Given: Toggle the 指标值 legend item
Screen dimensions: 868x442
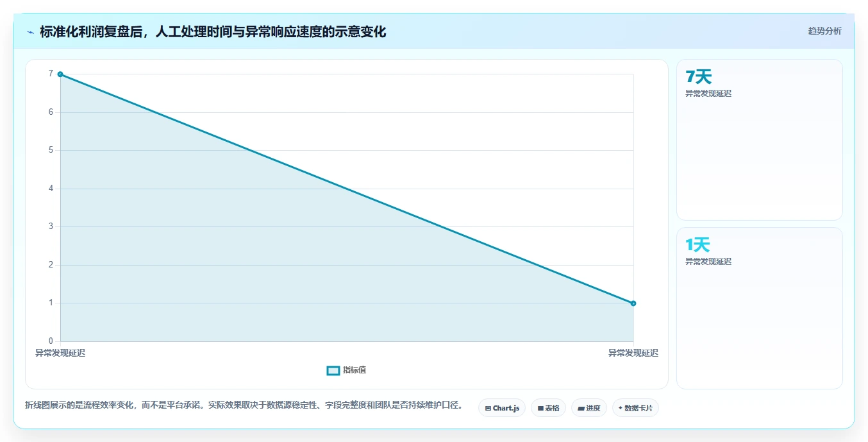Looking at the screenshot, I should [x=346, y=370].
